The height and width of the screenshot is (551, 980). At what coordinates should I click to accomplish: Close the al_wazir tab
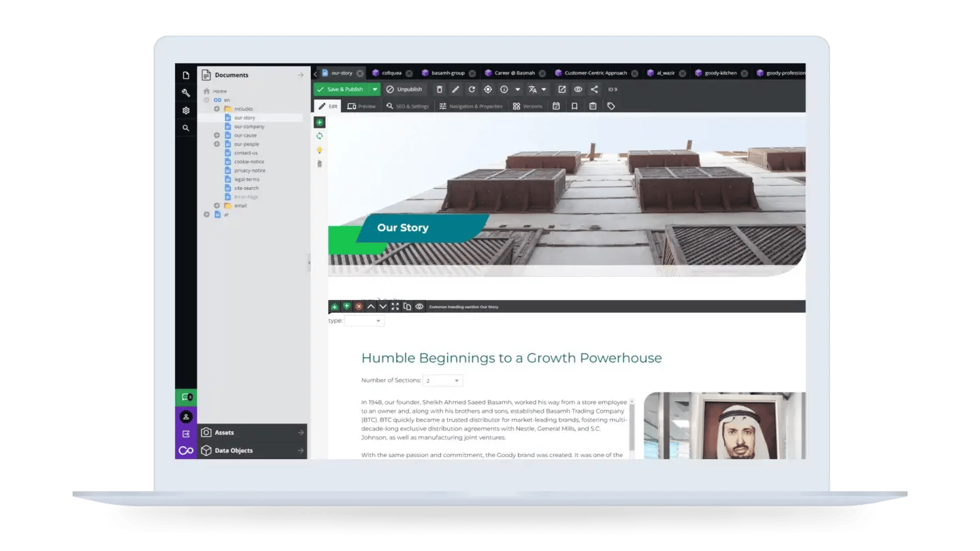(682, 73)
